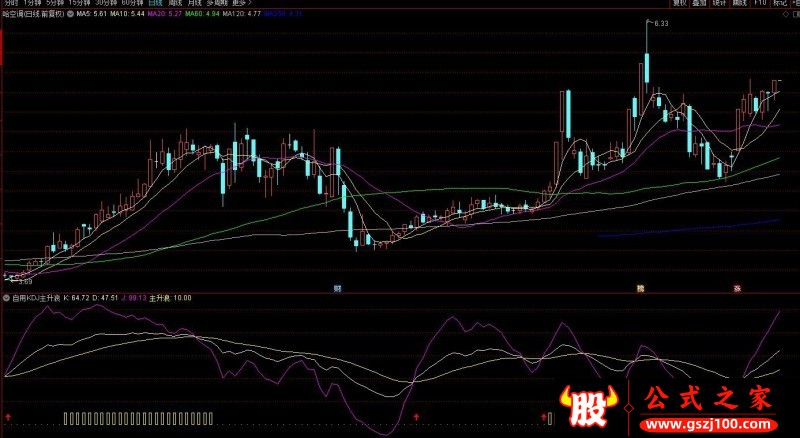Click the 哈空调(日线 前复权) chart title
Screen dimensions: 800x438
[x=34, y=14]
